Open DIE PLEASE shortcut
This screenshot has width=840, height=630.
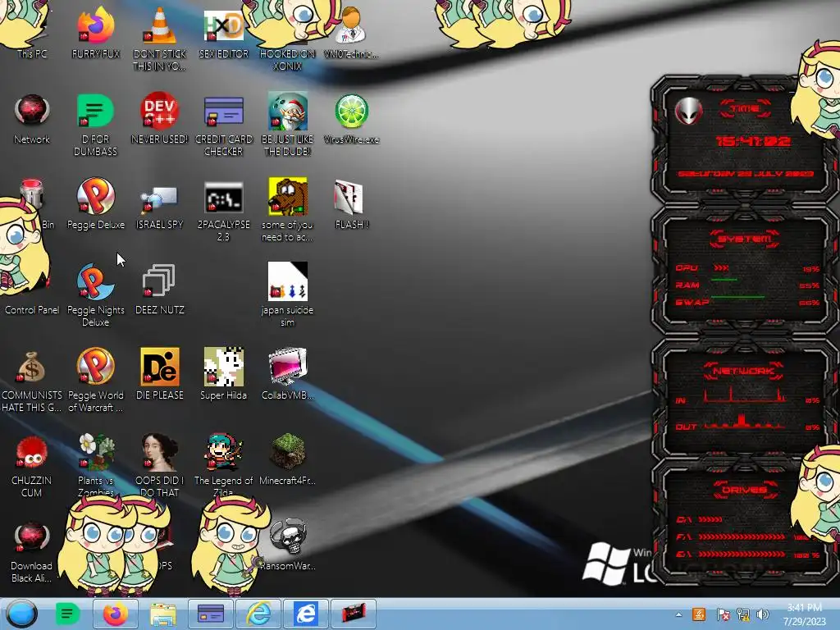pos(160,374)
